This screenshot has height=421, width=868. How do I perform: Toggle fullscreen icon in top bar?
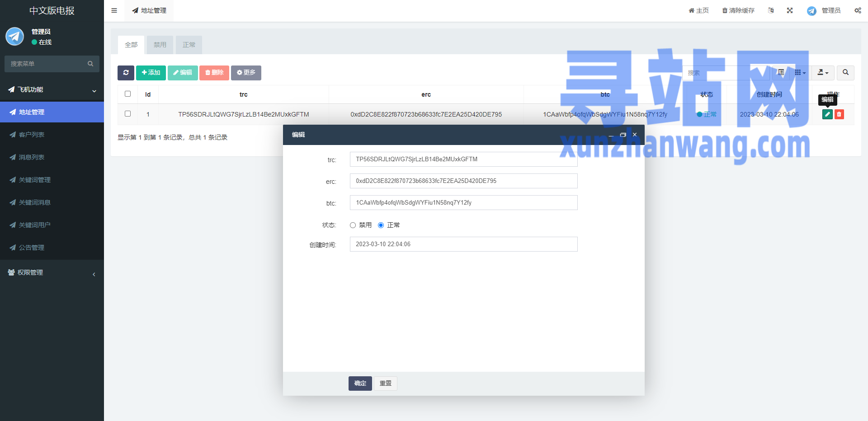click(790, 10)
